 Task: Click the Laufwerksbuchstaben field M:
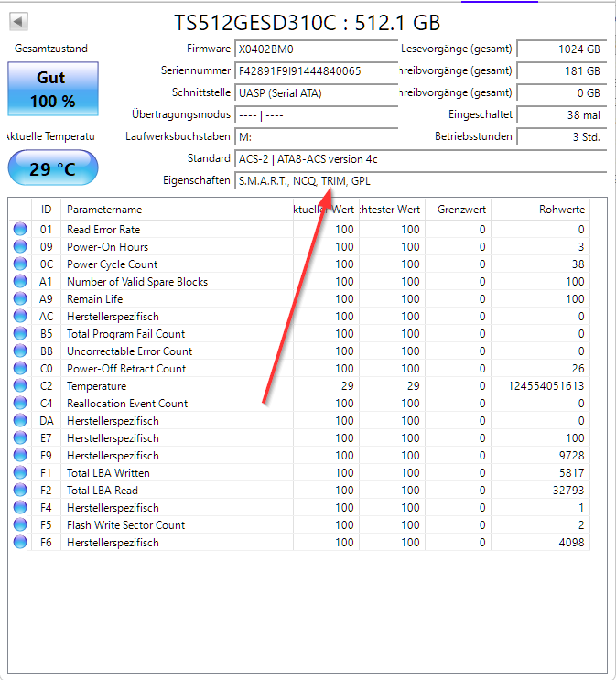317,137
